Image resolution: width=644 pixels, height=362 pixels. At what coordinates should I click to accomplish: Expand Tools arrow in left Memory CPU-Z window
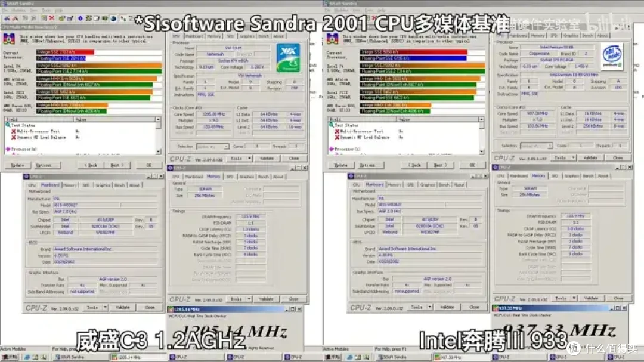coord(249,299)
